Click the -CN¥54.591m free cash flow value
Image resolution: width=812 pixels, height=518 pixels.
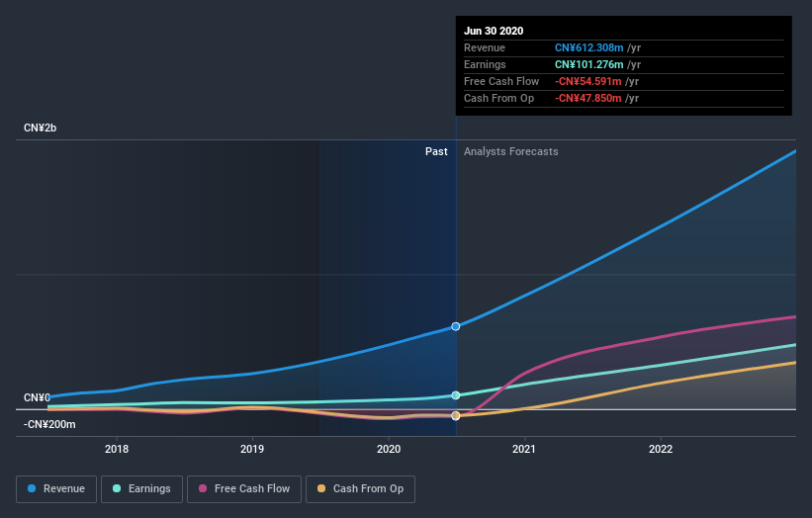587,81
